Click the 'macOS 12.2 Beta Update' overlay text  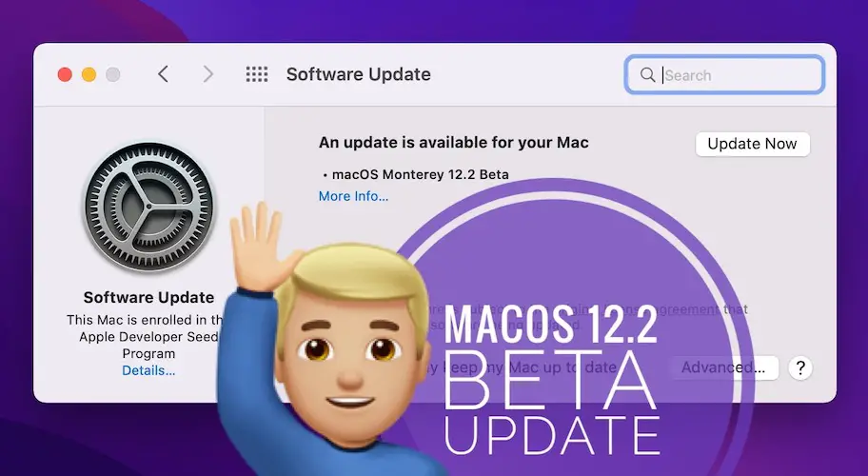point(551,380)
